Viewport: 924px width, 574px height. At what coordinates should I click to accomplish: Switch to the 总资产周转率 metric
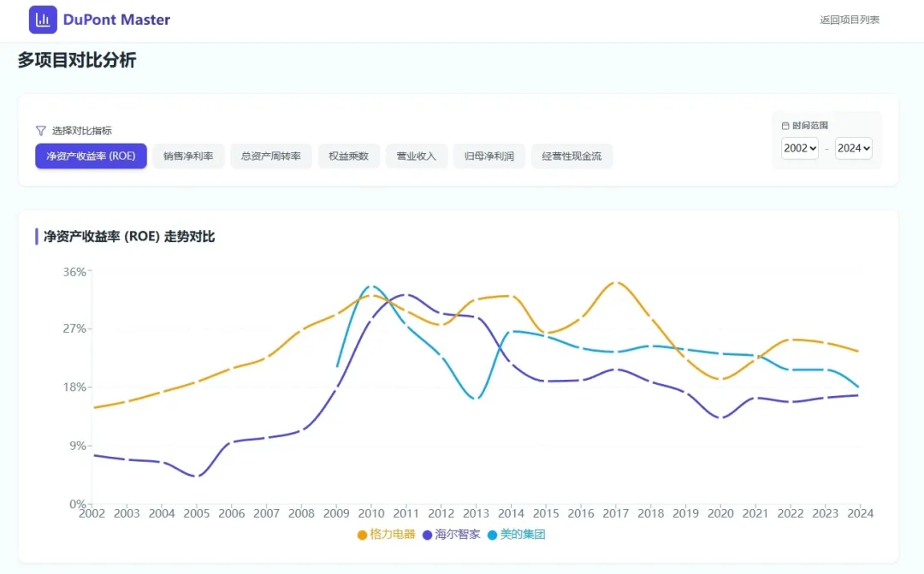271,157
